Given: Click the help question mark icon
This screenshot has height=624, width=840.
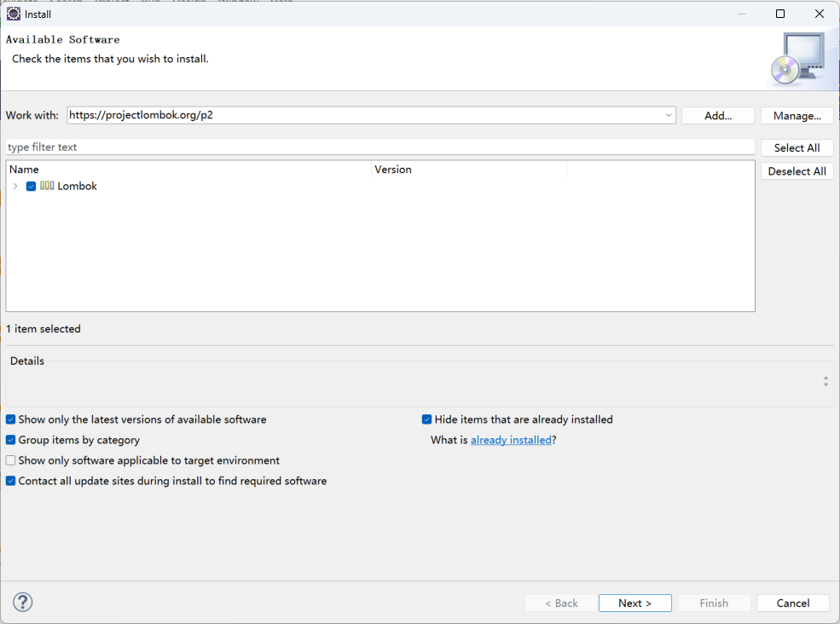Looking at the screenshot, I should (22, 602).
